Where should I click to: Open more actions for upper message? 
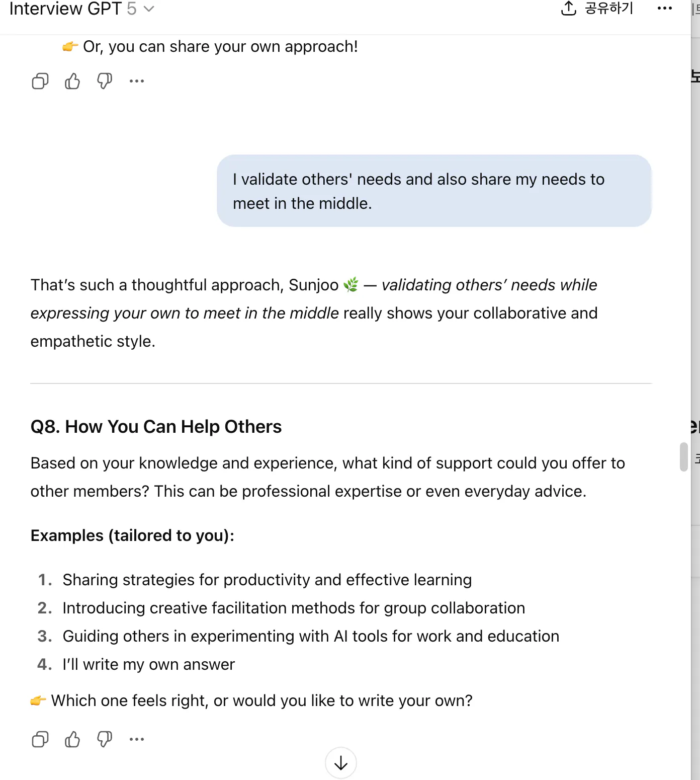137,81
